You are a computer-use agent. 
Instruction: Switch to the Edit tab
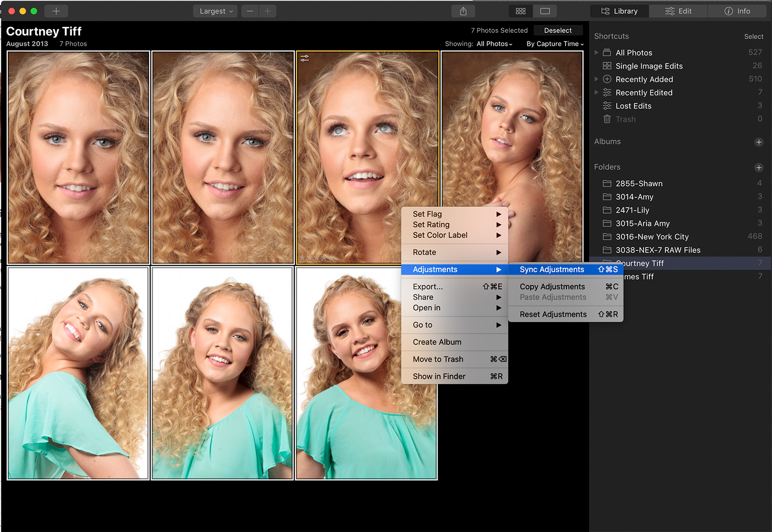click(x=678, y=11)
